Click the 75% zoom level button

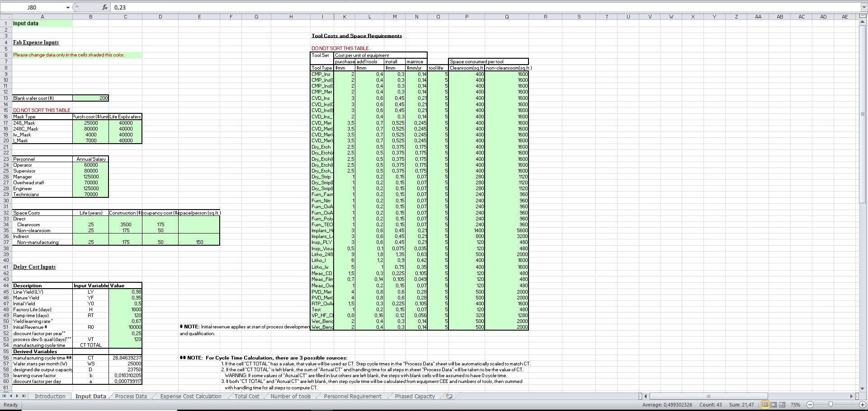click(x=796, y=405)
